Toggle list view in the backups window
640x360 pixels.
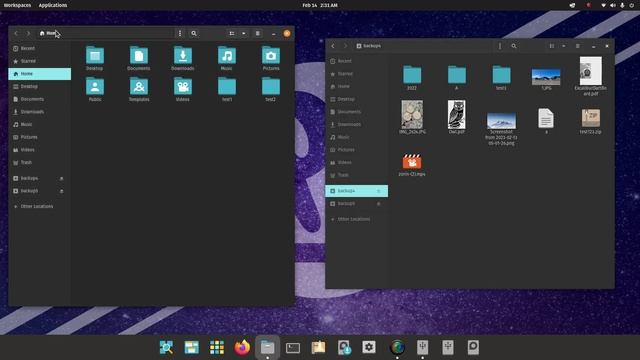[552, 46]
